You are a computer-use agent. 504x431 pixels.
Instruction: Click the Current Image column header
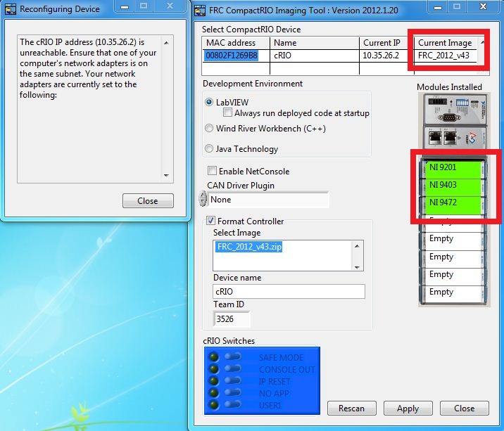click(x=446, y=43)
